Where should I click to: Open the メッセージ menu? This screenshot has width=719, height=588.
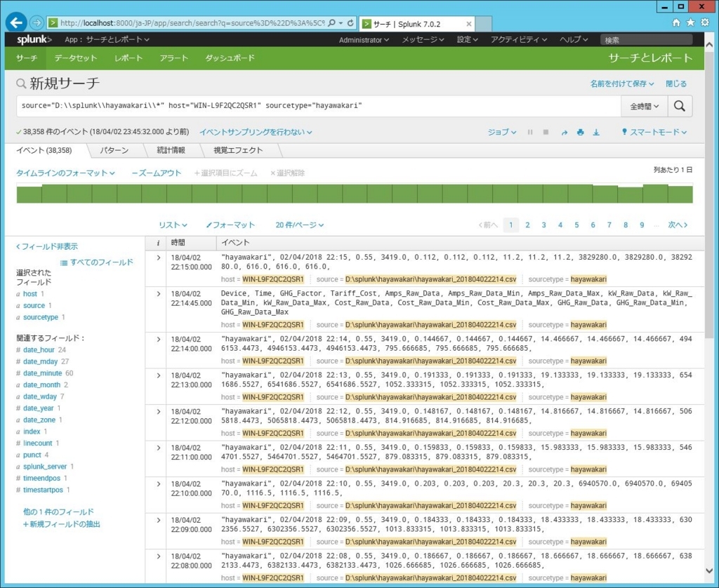[x=423, y=40]
